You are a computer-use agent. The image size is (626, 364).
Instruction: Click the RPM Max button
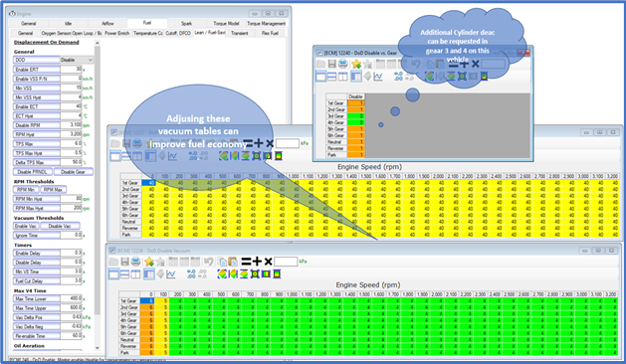(53, 190)
